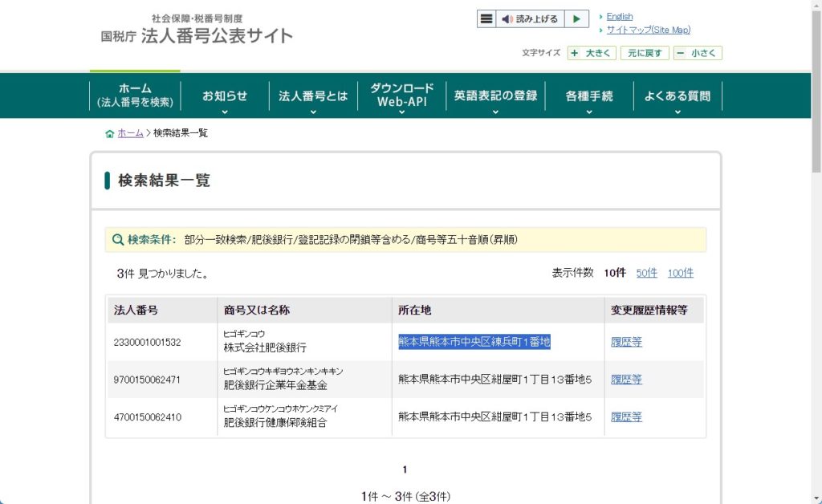Open the 各種手続 menu

(x=589, y=96)
